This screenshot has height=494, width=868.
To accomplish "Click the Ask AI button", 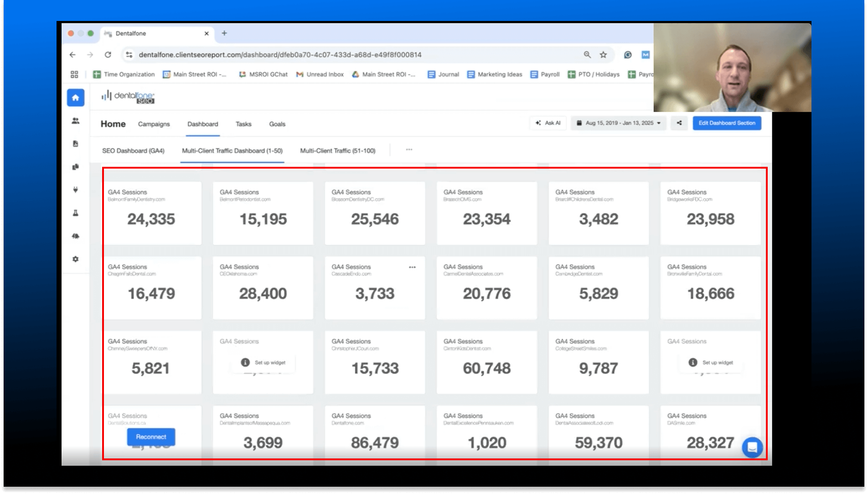I will click(x=548, y=123).
